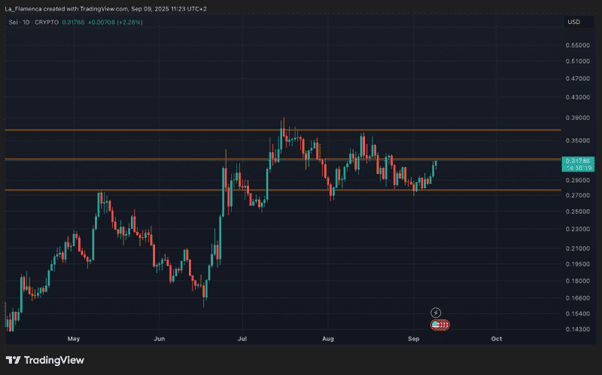
Task: Click the May label on time axis
Action: point(73,339)
